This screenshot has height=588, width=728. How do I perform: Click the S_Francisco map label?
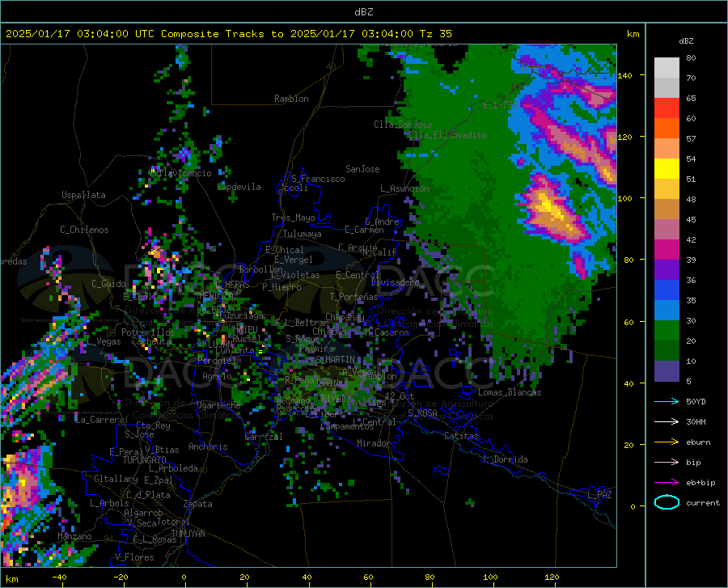click(318, 179)
